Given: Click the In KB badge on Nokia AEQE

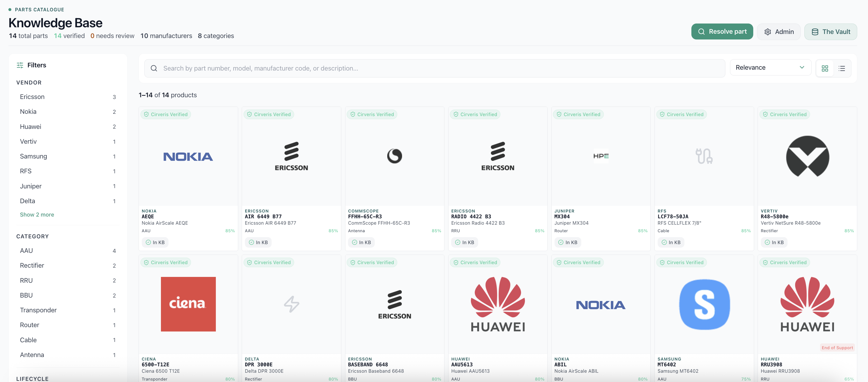Looking at the screenshot, I should 155,242.
